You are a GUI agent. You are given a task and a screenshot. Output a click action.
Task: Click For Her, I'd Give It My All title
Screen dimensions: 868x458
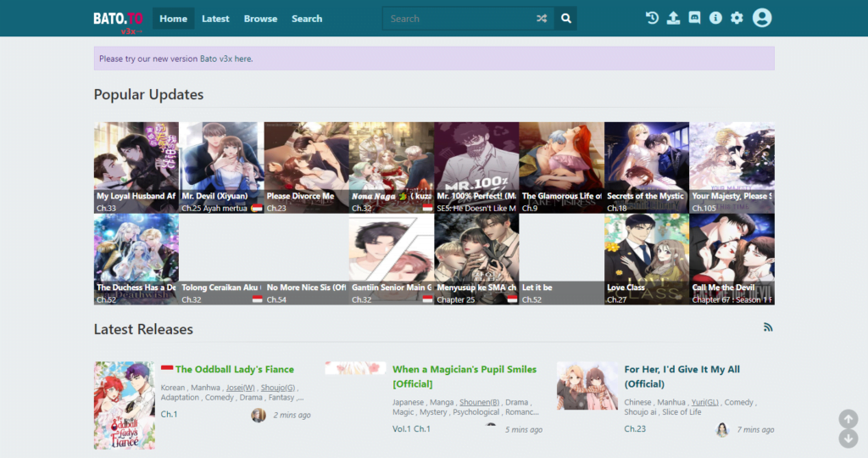click(682, 377)
